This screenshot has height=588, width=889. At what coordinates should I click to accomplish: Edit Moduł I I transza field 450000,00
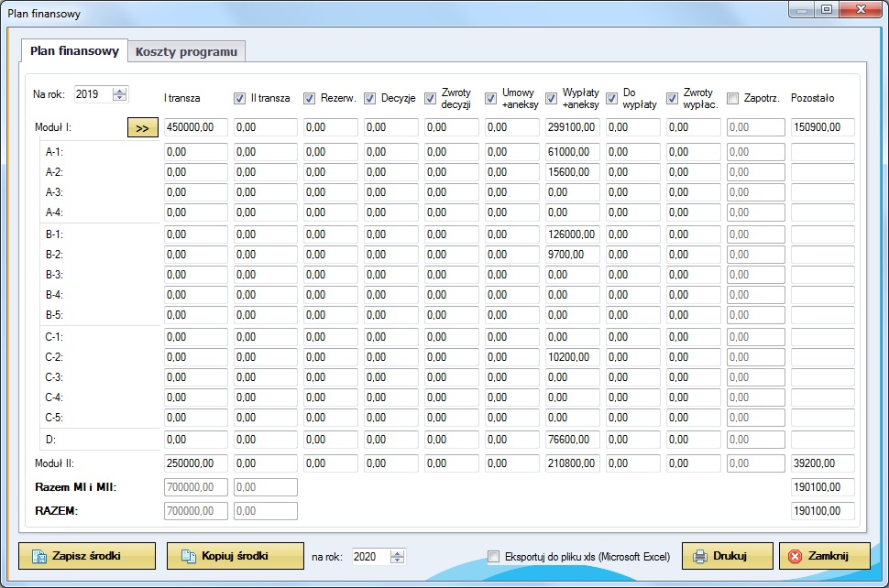pos(195,127)
